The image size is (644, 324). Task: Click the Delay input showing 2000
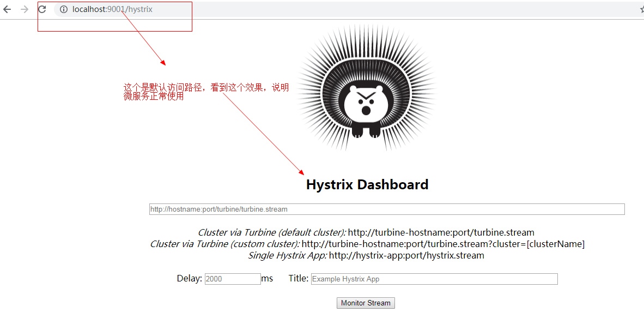(x=233, y=279)
